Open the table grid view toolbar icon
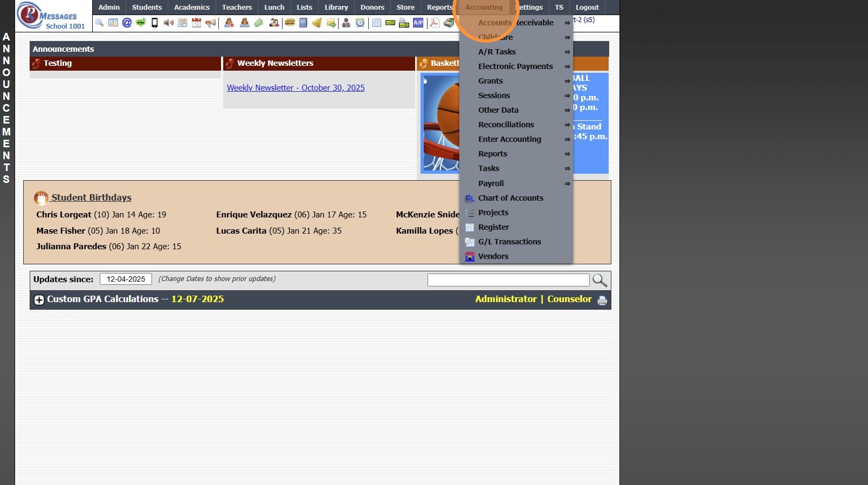This screenshot has width=868, height=485. point(113,23)
